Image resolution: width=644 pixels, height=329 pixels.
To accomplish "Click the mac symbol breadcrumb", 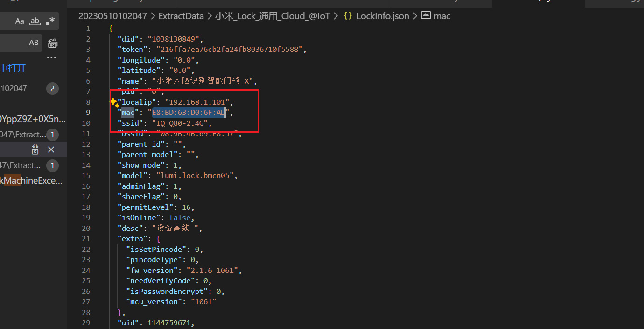I will [441, 16].
